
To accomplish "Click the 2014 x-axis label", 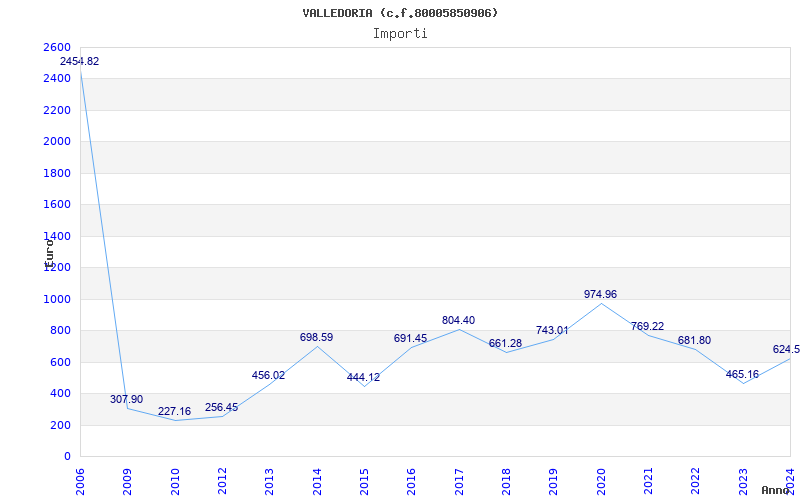I will [x=317, y=482].
